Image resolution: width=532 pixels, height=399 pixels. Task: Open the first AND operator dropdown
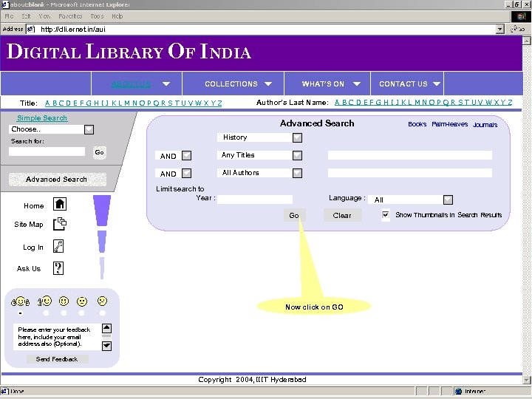point(187,155)
